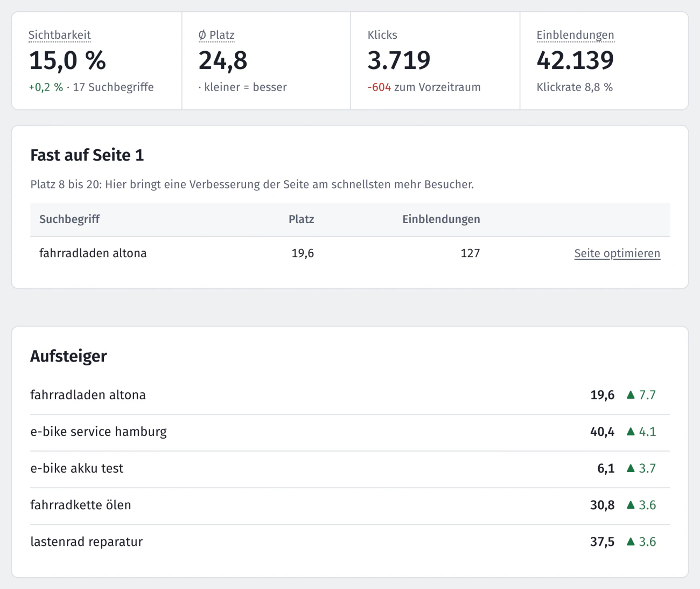Click the green arrow for fahrradladen altona

coord(631,395)
